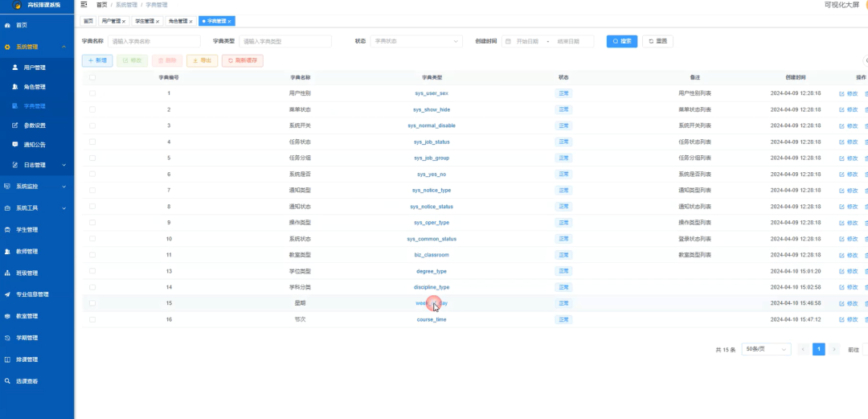Click the gear icon beside 系统管理
Viewport: 868px width, 419px height.
(7, 47)
